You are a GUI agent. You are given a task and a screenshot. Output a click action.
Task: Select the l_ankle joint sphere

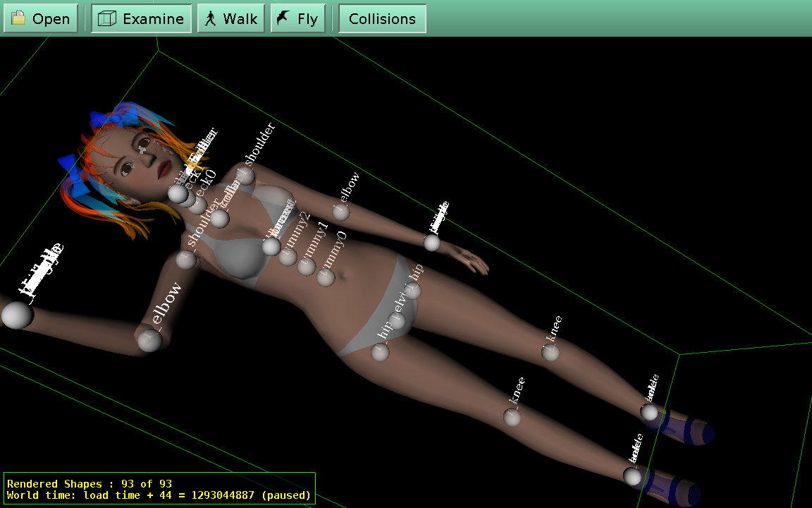[x=649, y=412]
